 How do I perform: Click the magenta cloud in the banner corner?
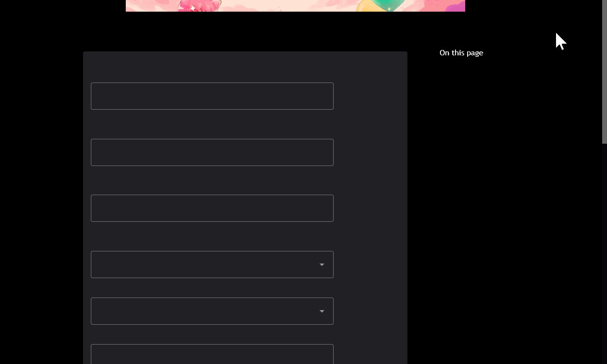(456, 7)
